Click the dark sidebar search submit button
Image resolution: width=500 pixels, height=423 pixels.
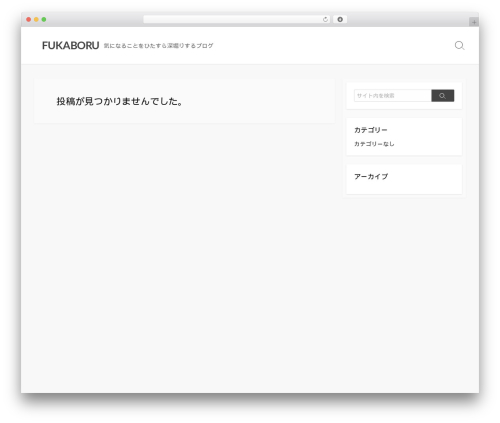coord(443,96)
